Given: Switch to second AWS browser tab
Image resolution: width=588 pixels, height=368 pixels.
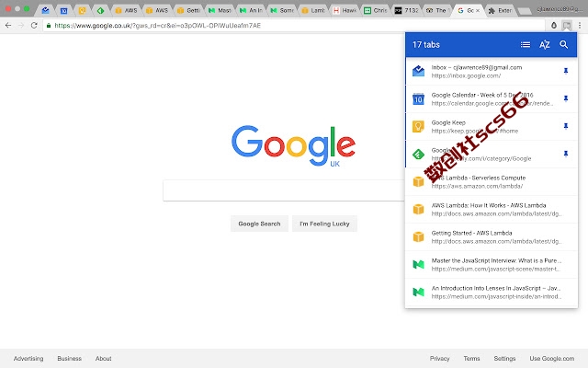Looking at the screenshot, I should [157, 10].
